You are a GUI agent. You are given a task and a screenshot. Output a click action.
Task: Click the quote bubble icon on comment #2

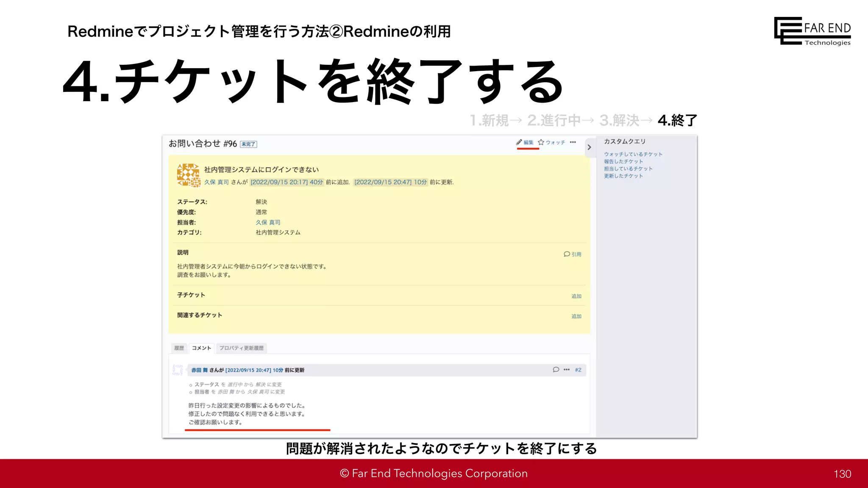[x=556, y=370]
